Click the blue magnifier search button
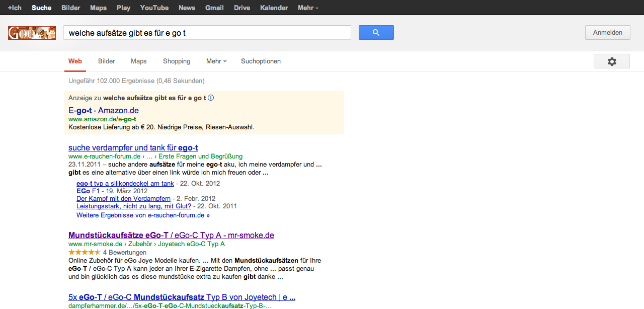Screen dimensions: 644x309 click(376, 33)
